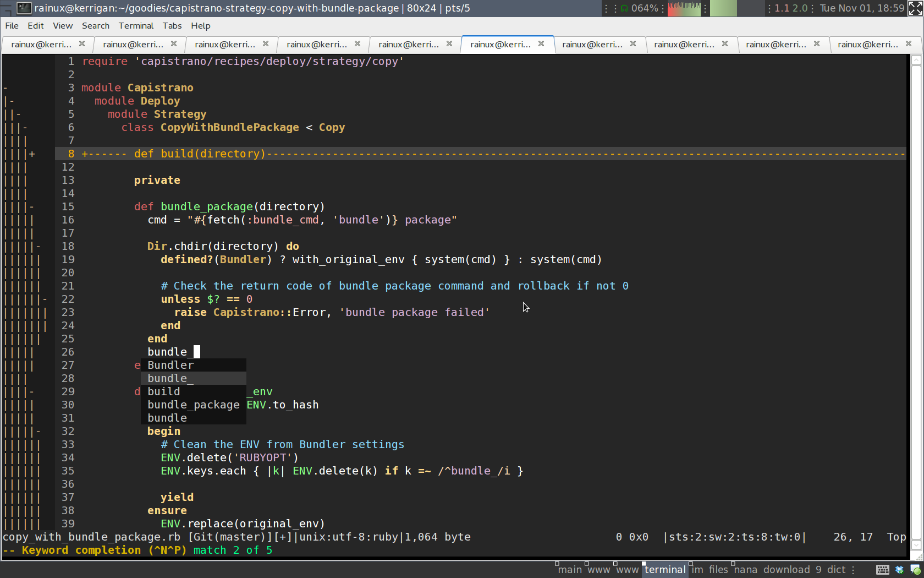Viewport: 924px width, 578px height.
Task: Collapse the class CopyWithBundlePackage fold marker
Action: click(25, 127)
